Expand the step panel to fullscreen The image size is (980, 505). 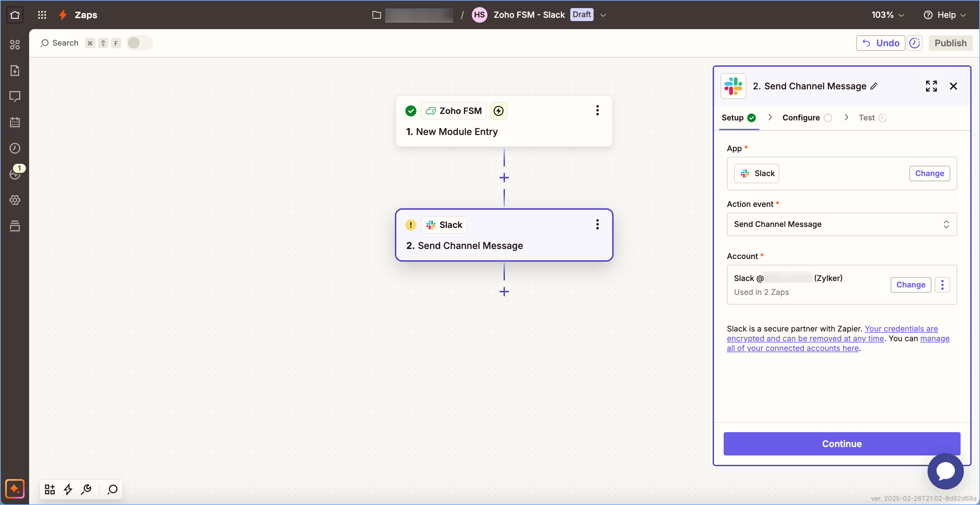click(931, 86)
